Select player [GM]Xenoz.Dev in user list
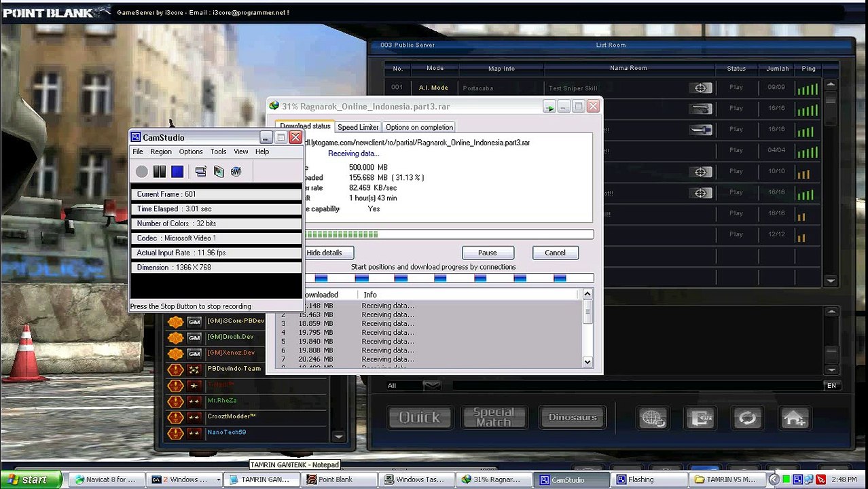Viewport: 868px width, 489px height. pyautogui.click(x=231, y=352)
